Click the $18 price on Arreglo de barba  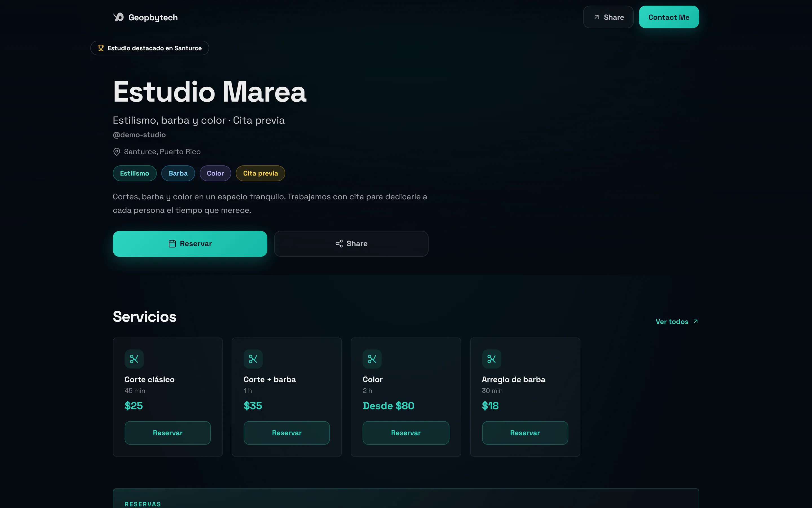(x=490, y=406)
